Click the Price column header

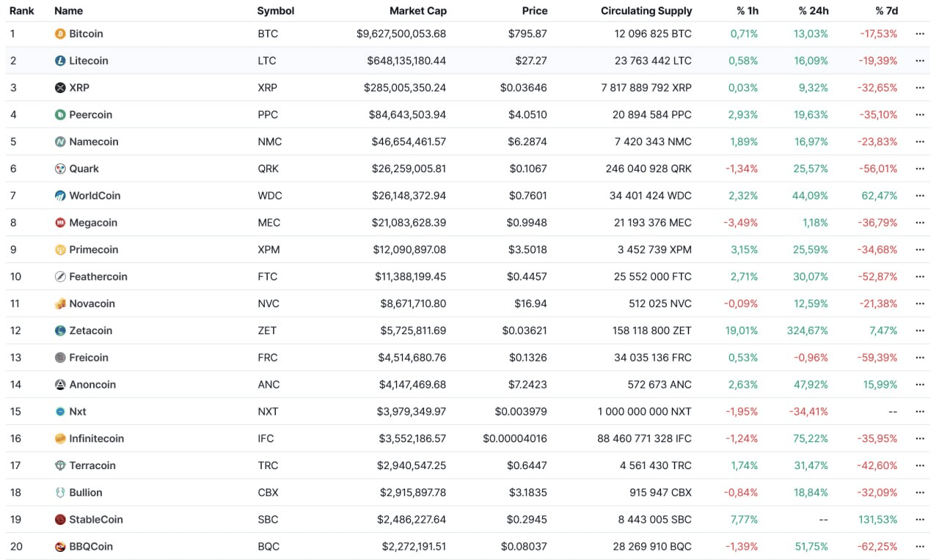[535, 10]
